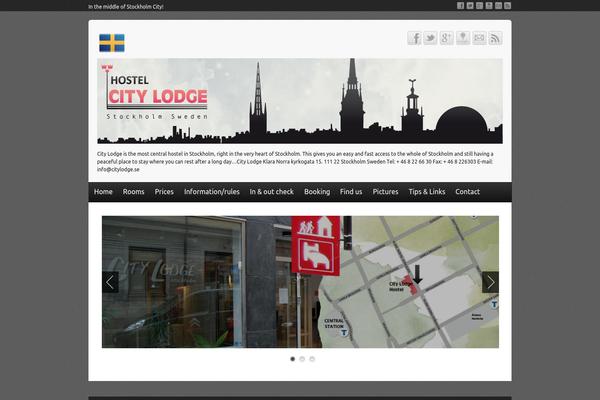Click the slideshow image of the hostel entrance
Viewport: 600px width, 400px height.
[x=300, y=282]
